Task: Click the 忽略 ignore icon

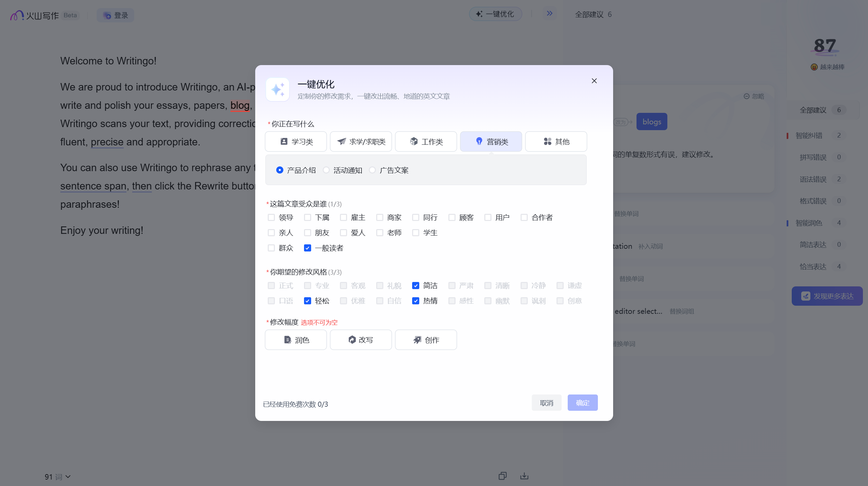Action: pyautogui.click(x=746, y=96)
